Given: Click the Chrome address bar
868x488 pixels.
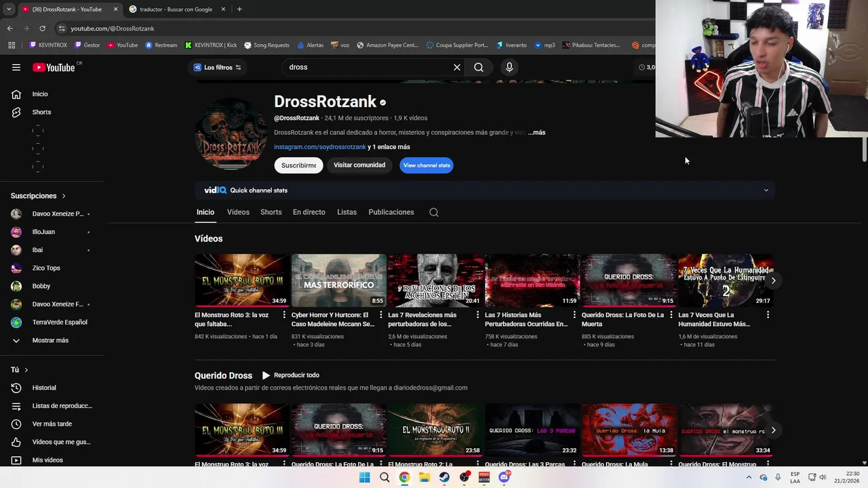Looking at the screenshot, I should (x=353, y=28).
